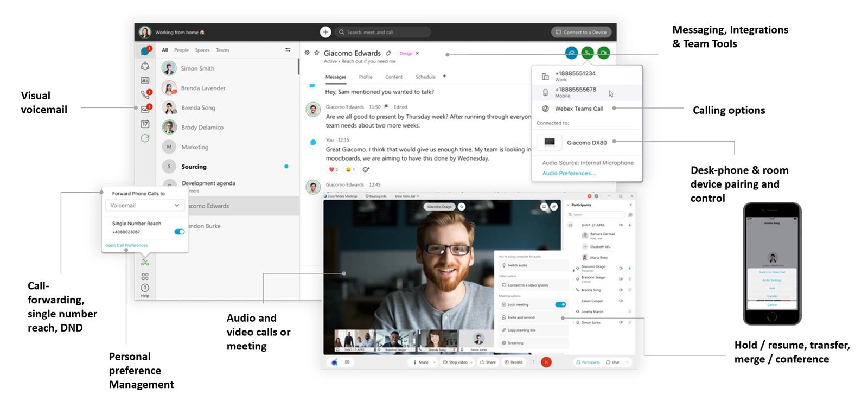Add a reaction with the smiley plus icon
The width and height of the screenshot is (868, 401).
tap(366, 169)
